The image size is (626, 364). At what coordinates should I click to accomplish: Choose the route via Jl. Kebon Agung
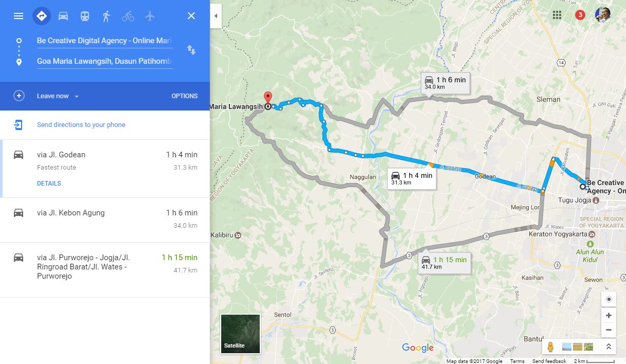click(105, 220)
